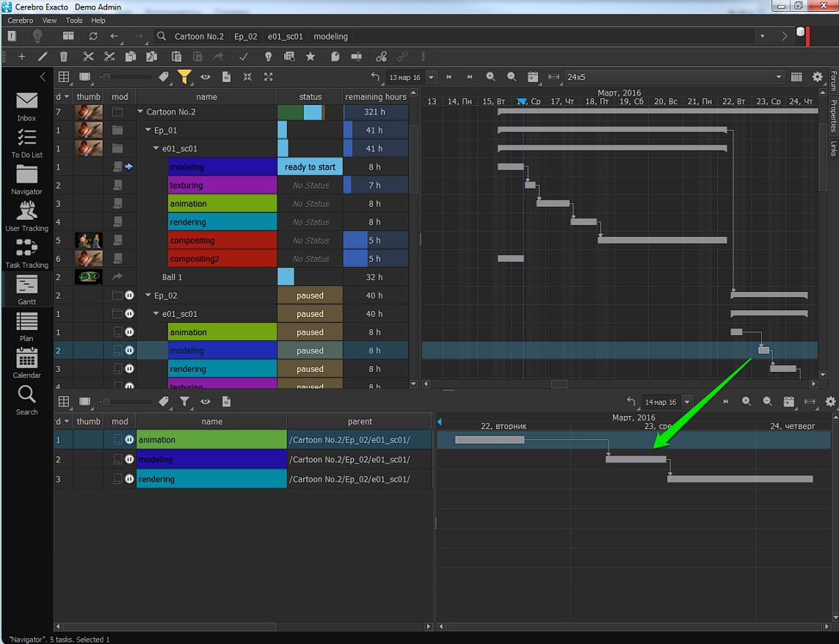Screen dimensions: 839x644
Task: Click the link chain icon in toolbar
Action: point(381,56)
